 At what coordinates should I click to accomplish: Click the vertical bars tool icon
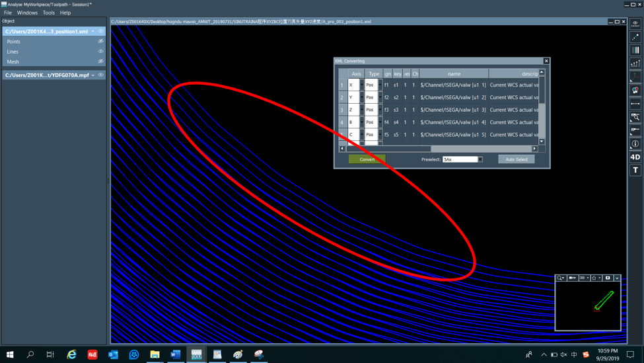point(635,50)
